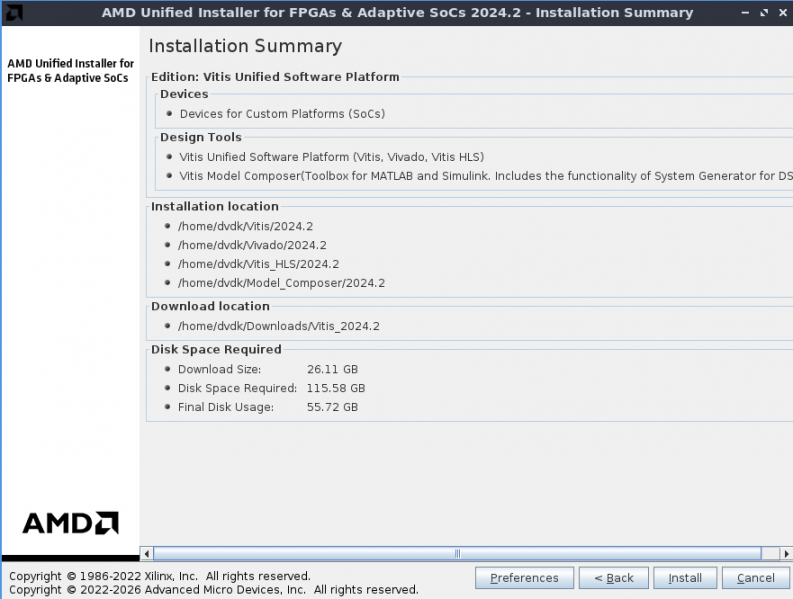Image resolution: width=793 pixels, height=599 pixels.
Task: Click the Advanced Micro Devices copyright line
Action: pos(214,590)
